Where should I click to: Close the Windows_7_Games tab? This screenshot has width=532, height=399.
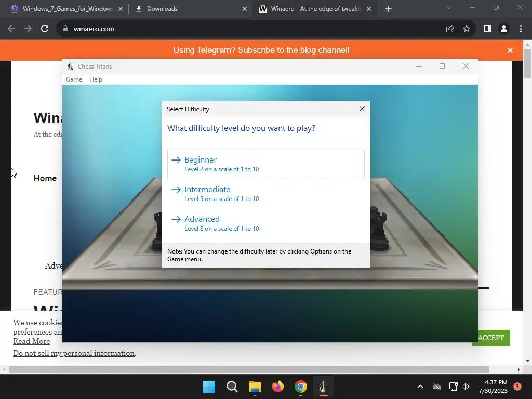pyautogui.click(x=121, y=9)
